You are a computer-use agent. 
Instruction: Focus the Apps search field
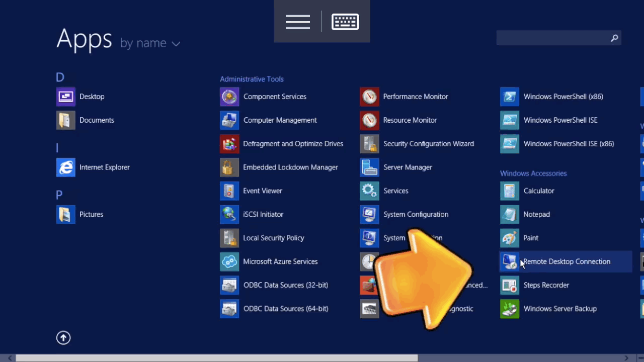558,38
